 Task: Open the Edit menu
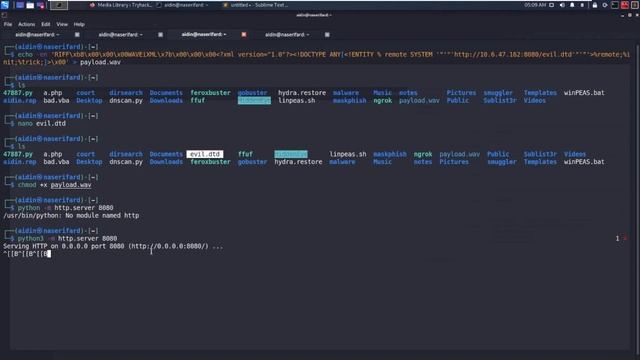[46, 24]
